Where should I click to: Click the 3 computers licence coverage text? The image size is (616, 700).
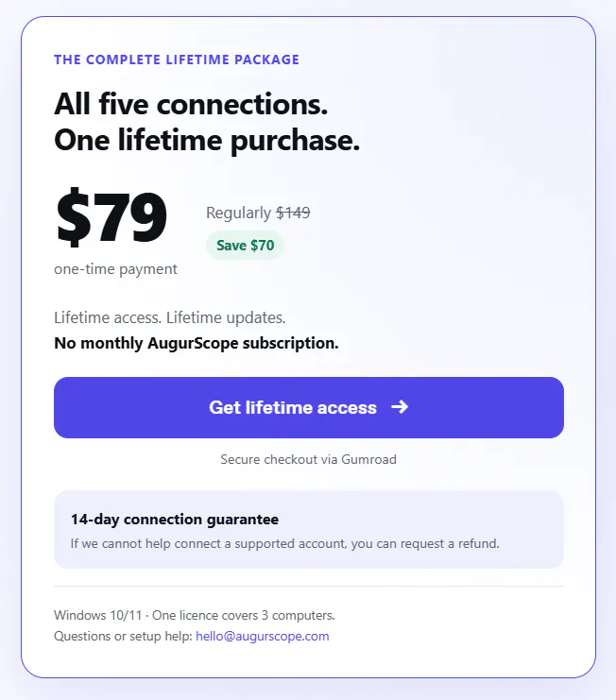[x=299, y=615]
